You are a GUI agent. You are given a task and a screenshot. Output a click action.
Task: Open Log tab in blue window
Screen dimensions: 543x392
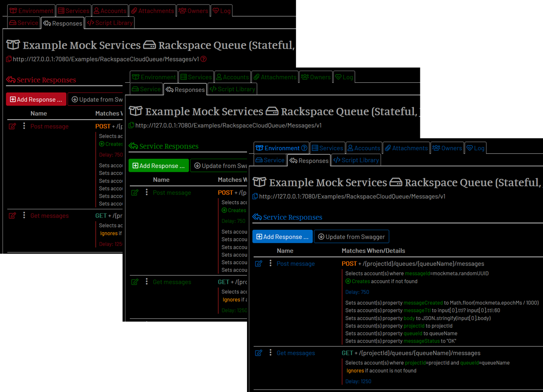(475, 148)
